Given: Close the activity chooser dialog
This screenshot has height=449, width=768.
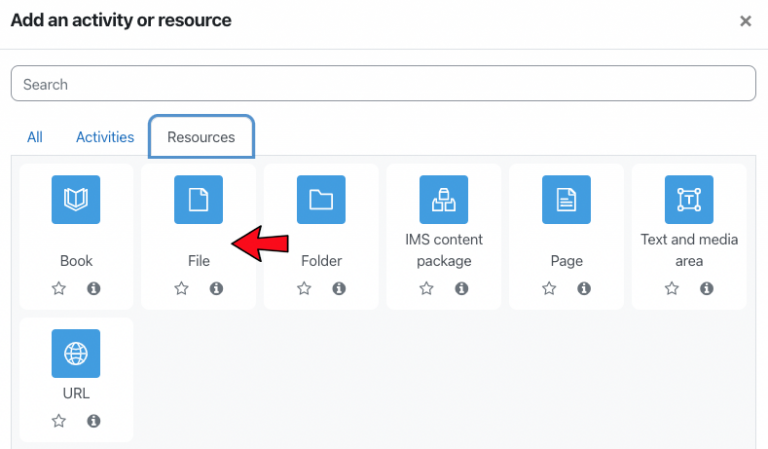Looking at the screenshot, I should pos(745,21).
